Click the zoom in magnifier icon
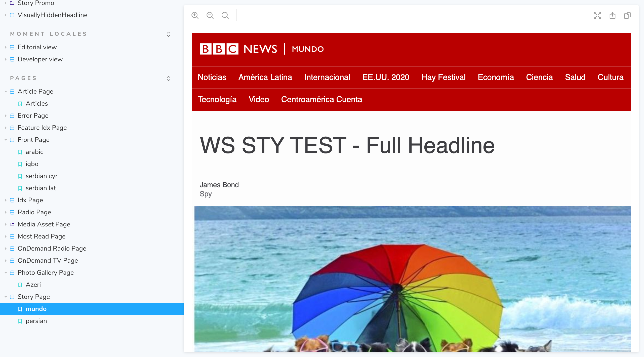Viewport: 644px width, 357px height. coord(195,15)
